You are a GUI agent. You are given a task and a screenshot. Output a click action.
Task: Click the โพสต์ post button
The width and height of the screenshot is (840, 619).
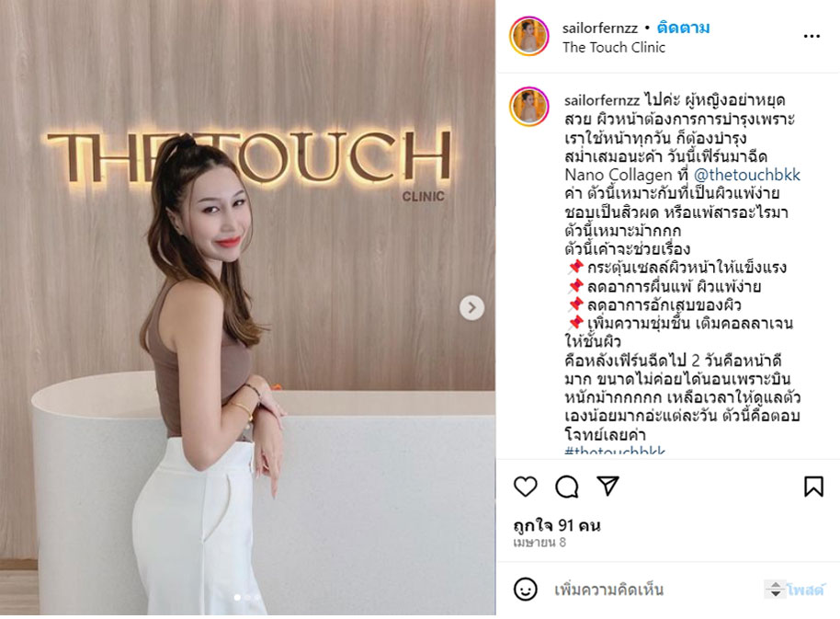[x=805, y=590]
